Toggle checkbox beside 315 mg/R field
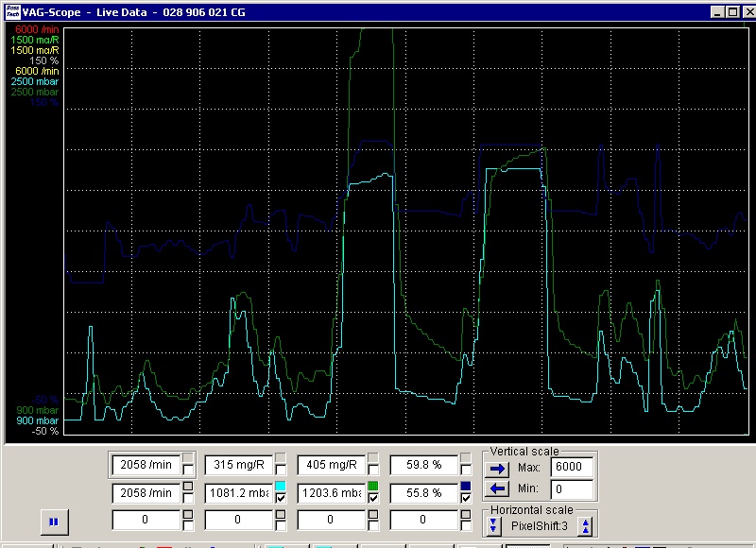The width and height of the screenshot is (756, 548). (281, 470)
